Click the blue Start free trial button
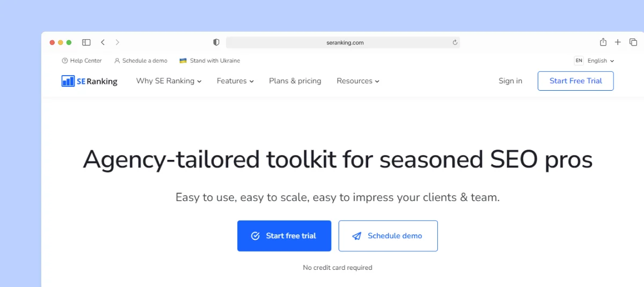Image resolution: width=644 pixels, height=287 pixels. point(284,236)
